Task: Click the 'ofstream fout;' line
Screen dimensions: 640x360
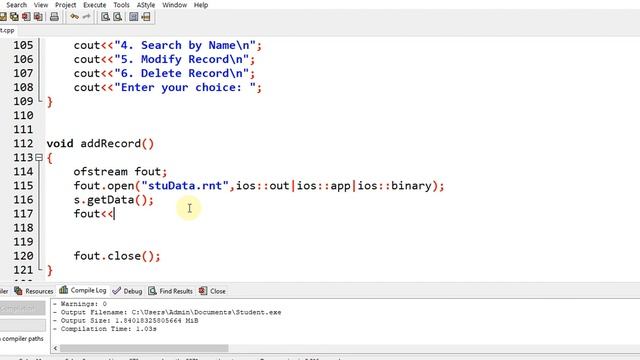Action: pyautogui.click(x=120, y=171)
